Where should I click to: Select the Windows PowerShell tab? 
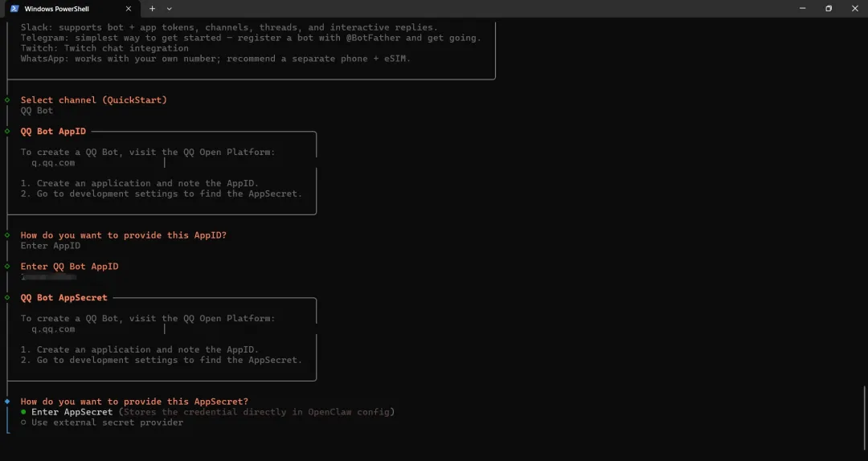(x=71, y=9)
